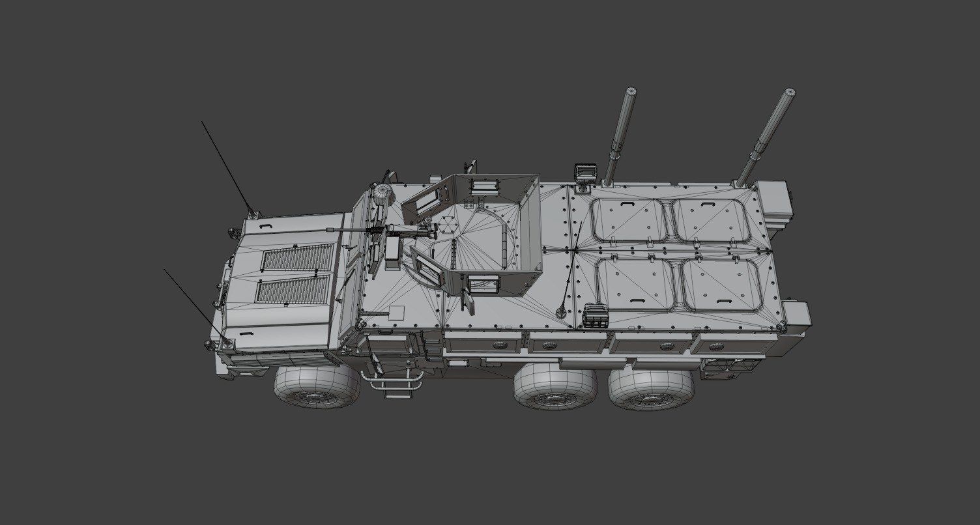The image size is (980, 525).
Task: Click the equipment box on near roof edge
Action: (x=595, y=316)
